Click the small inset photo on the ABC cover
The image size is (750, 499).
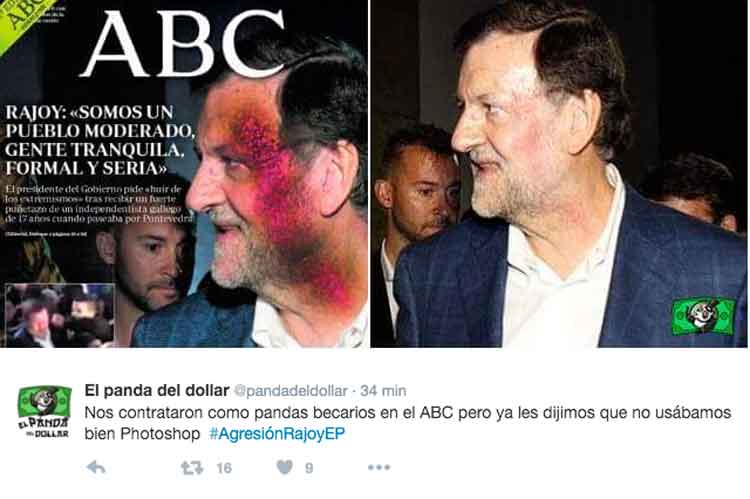[59, 315]
